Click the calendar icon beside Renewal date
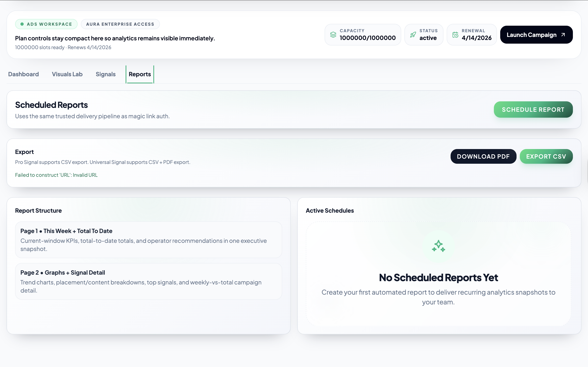 pyautogui.click(x=455, y=34)
